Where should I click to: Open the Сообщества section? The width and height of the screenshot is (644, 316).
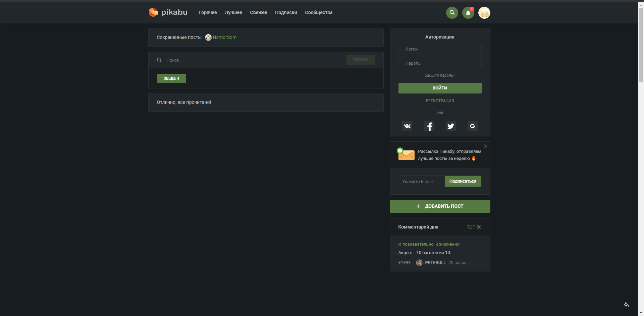point(319,12)
